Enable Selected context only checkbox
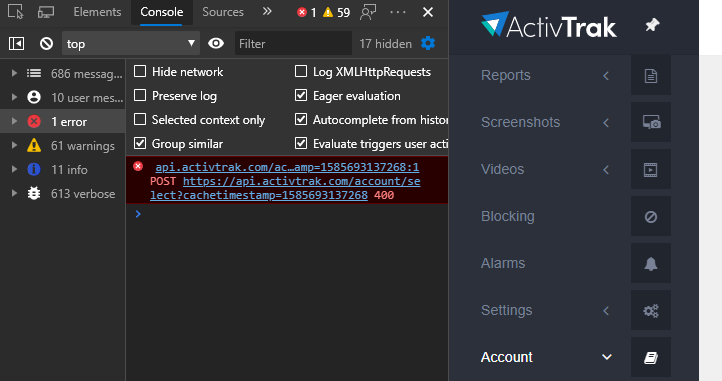Image resolution: width=722 pixels, height=381 pixels. coord(140,119)
